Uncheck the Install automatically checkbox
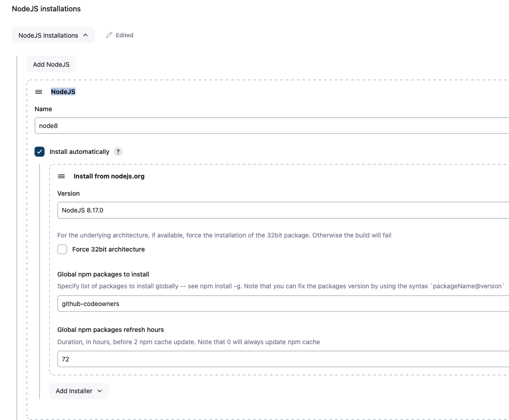509x420 pixels. coord(40,152)
